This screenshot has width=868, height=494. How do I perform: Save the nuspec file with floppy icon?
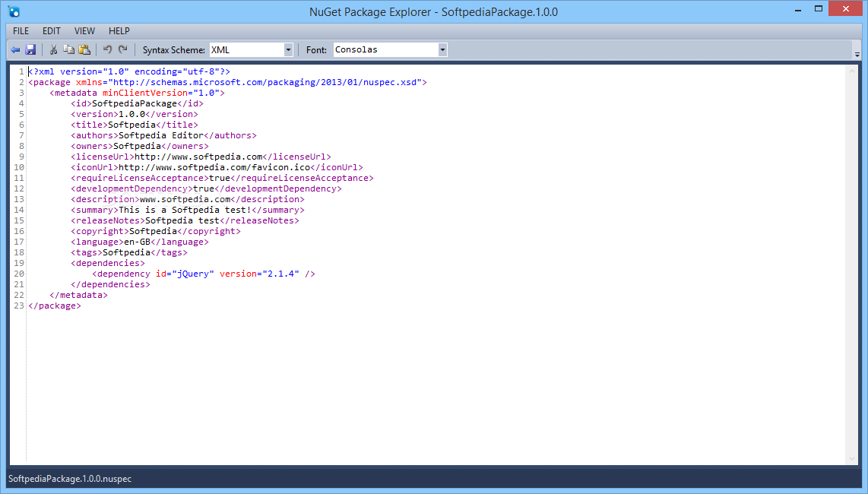pos(30,50)
